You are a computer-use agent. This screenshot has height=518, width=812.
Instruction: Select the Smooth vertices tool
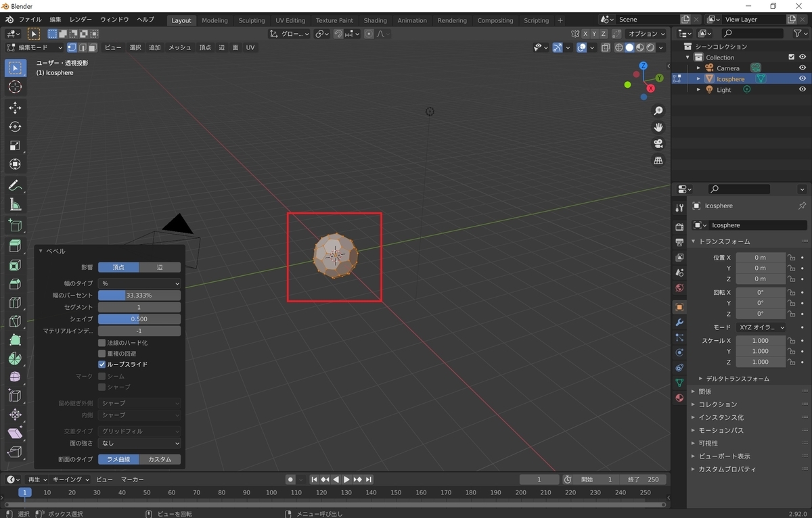(15, 377)
